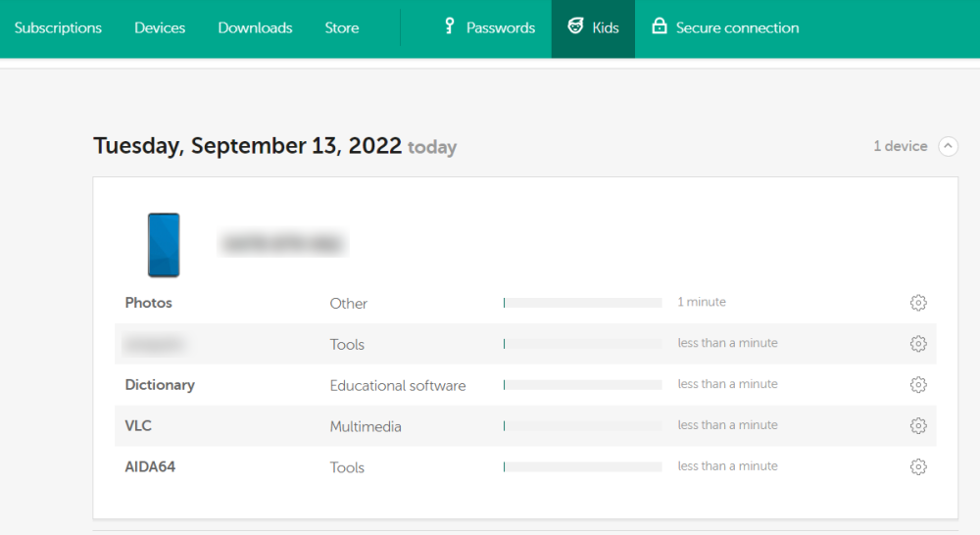The height and width of the screenshot is (535, 980).
Task: Click the blue phone device icon
Action: point(164,245)
